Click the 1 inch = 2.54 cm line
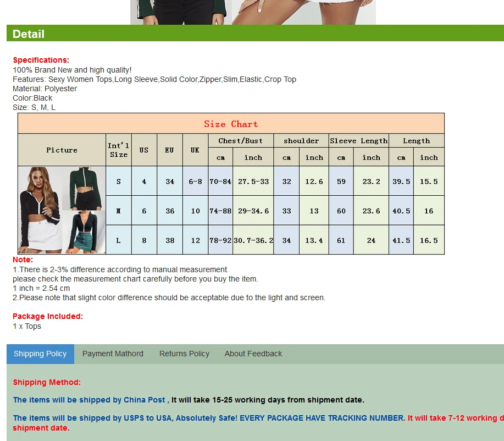504x441 pixels. click(x=41, y=288)
